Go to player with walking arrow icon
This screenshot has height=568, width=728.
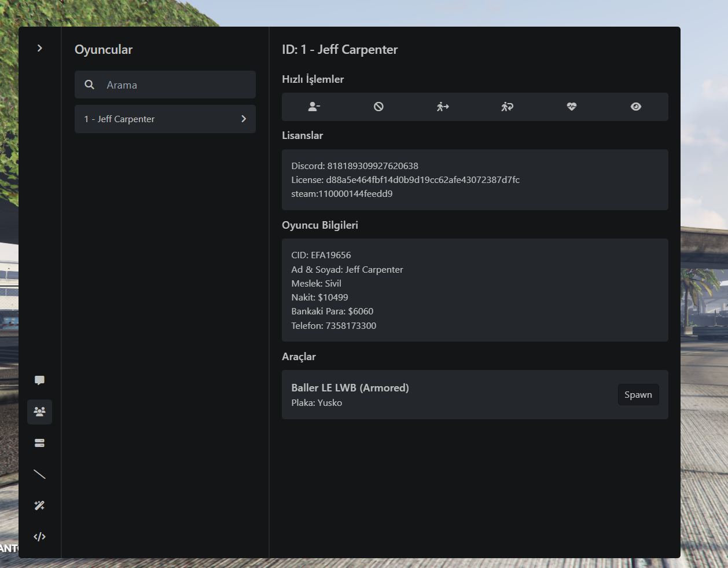[443, 107]
